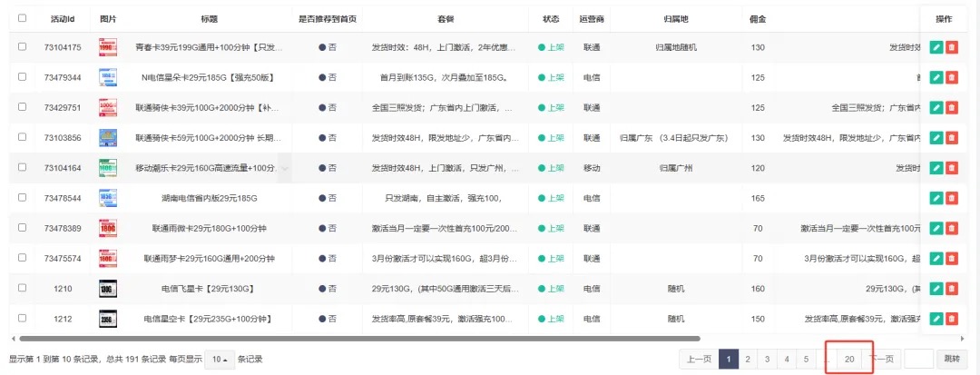Delete row with ID 1210

[x=951, y=288]
